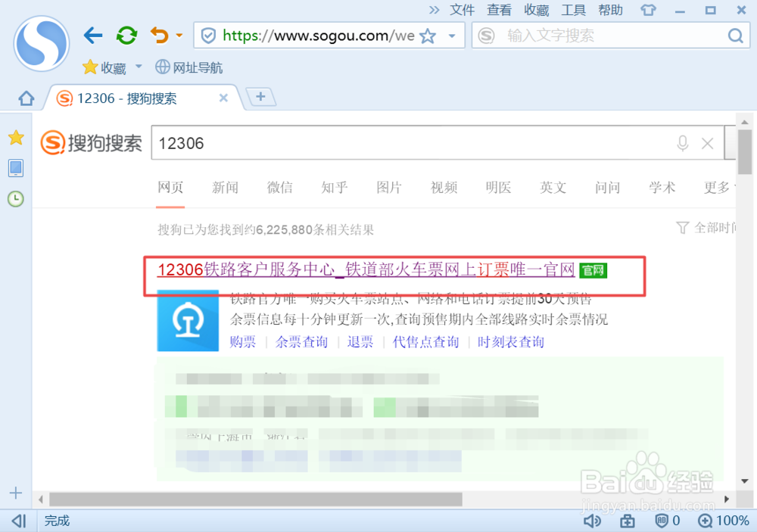Click the vertical scrollbar thumb

(744, 151)
